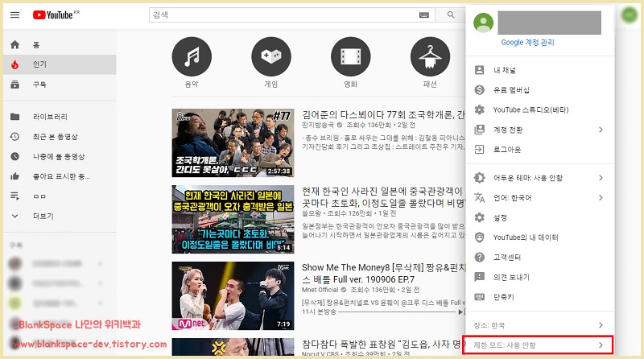Open the playlist icon below liked videos

point(14,196)
